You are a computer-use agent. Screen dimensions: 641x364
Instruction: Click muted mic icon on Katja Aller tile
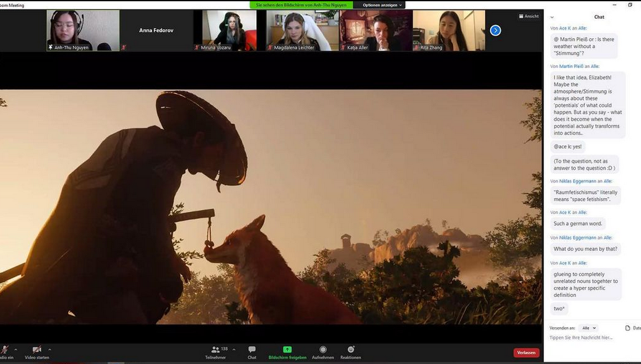343,48
